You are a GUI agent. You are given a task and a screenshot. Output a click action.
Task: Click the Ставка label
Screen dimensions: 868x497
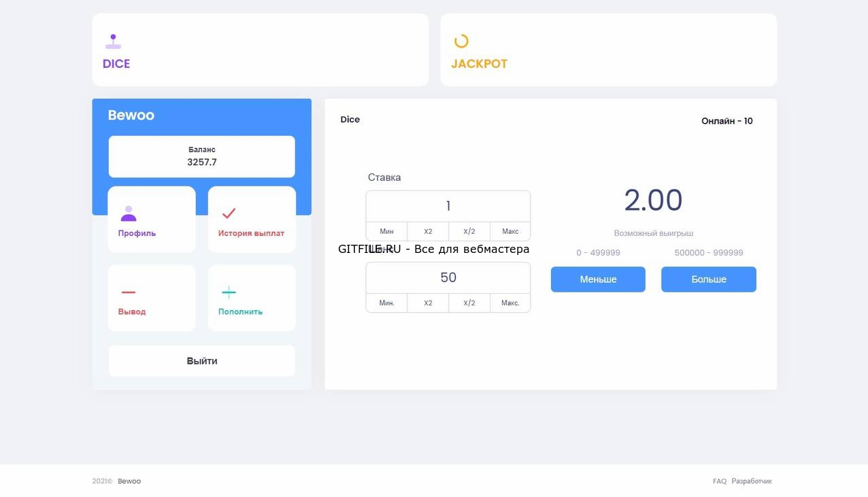[x=384, y=177]
